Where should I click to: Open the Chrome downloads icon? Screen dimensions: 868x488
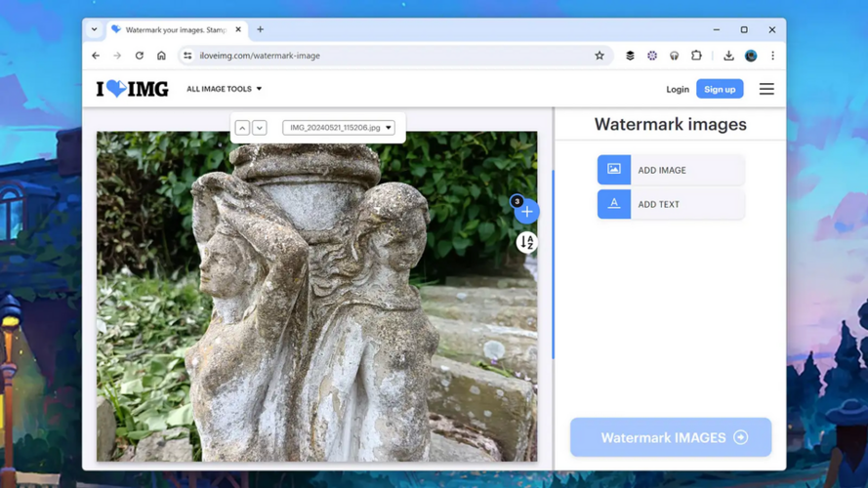coord(728,56)
